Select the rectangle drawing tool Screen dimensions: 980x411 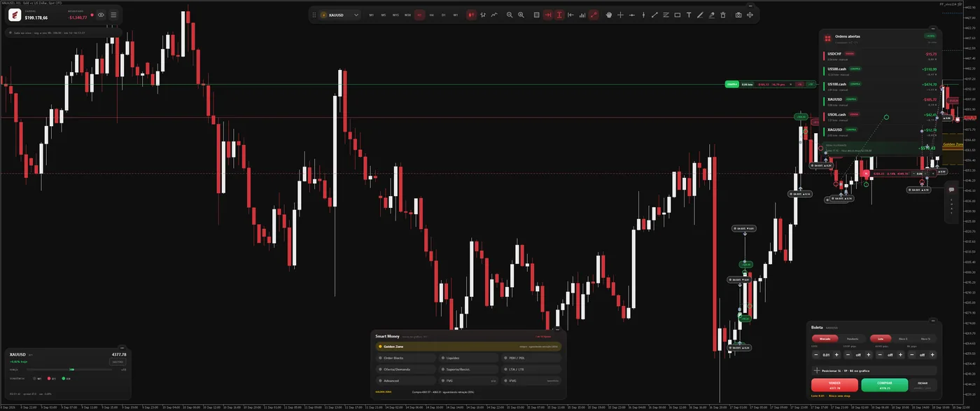coord(678,15)
